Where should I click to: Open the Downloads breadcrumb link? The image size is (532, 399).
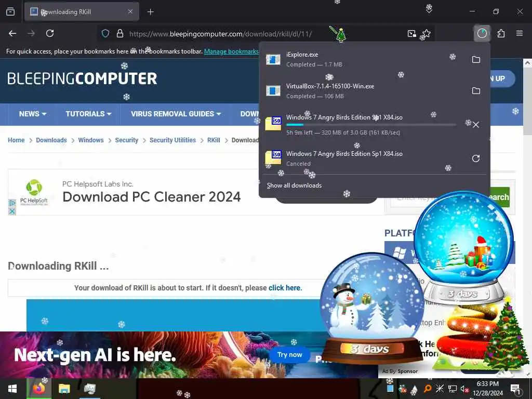(51, 140)
